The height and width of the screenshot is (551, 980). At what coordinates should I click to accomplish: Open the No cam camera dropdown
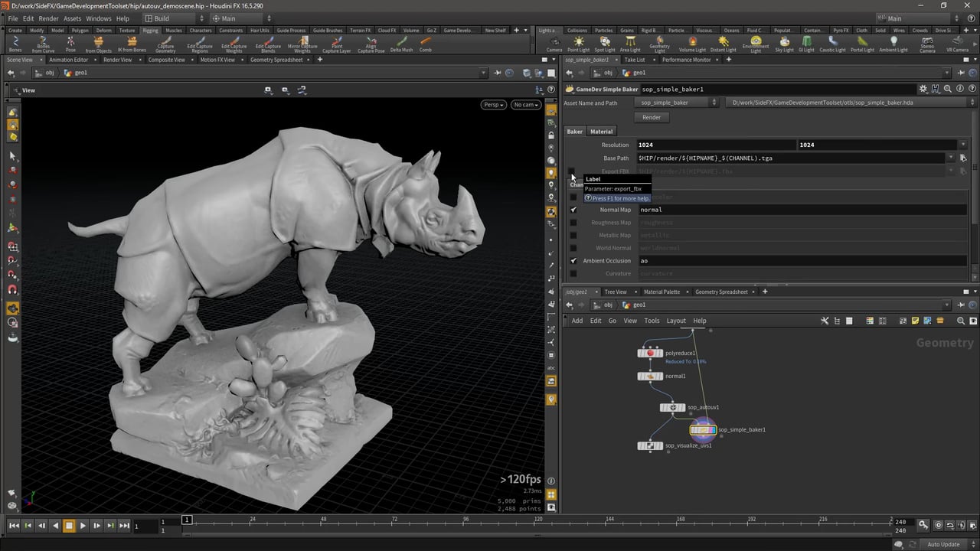[527, 105]
